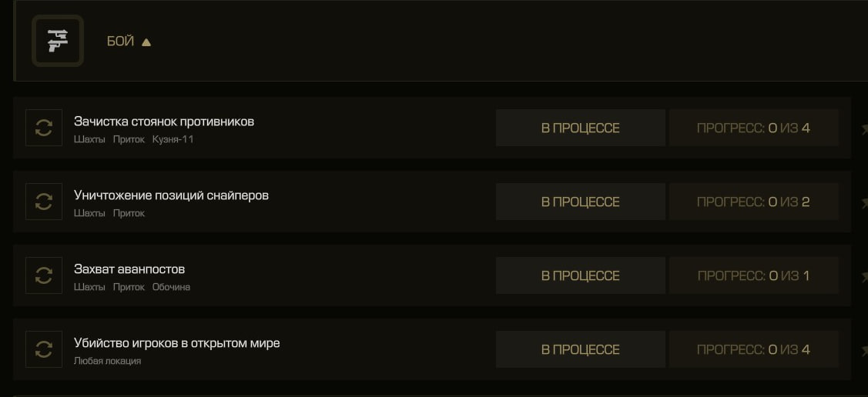Open the Захват аванпостов task title
The width and height of the screenshot is (868, 397).
pos(129,269)
